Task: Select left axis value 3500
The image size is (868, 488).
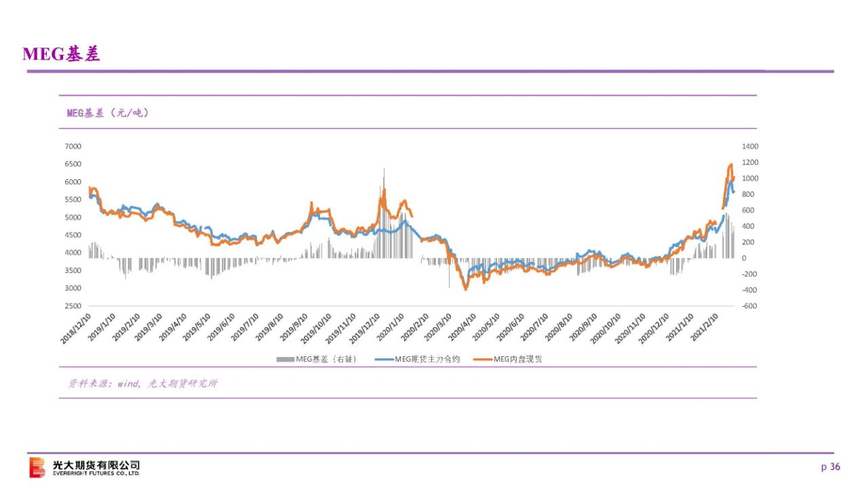Action: (73, 271)
